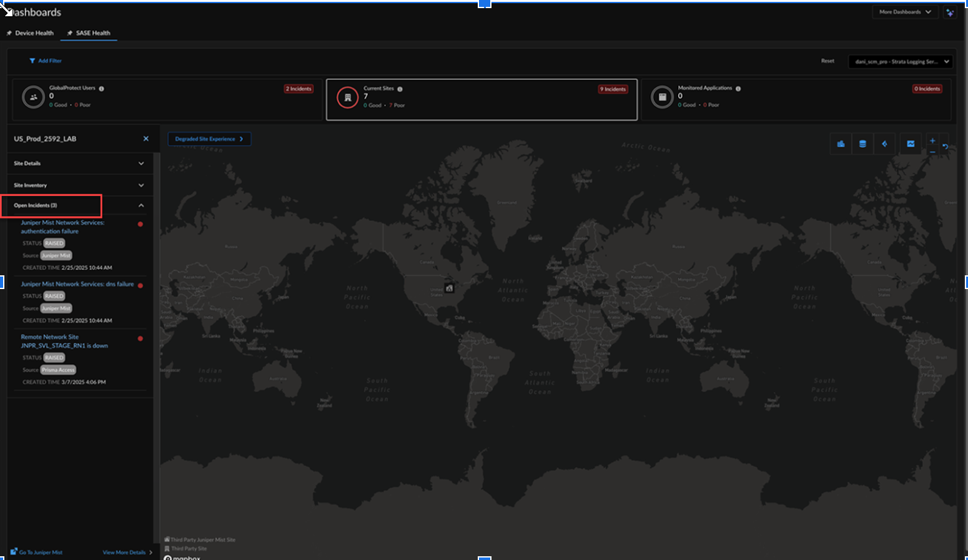Select the SASE Health tab

click(x=92, y=33)
